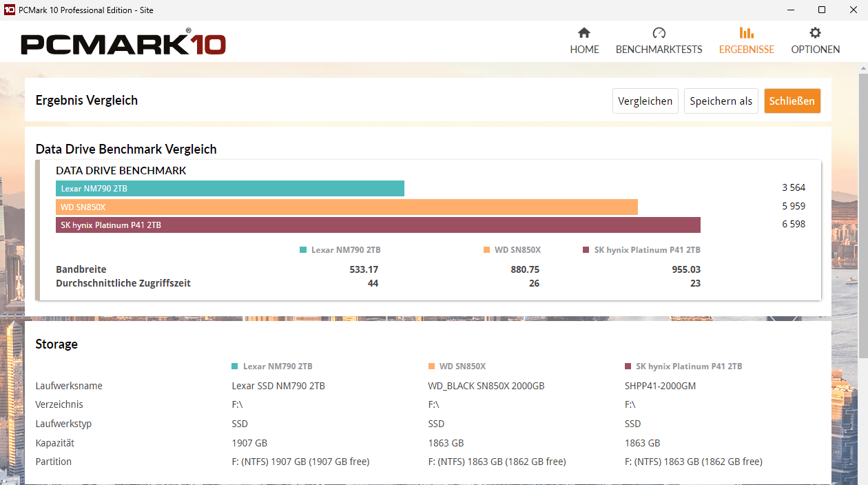The height and width of the screenshot is (485, 868).
Task: Minimize the PCMark 10 window
Action: (x=789, y=10)
